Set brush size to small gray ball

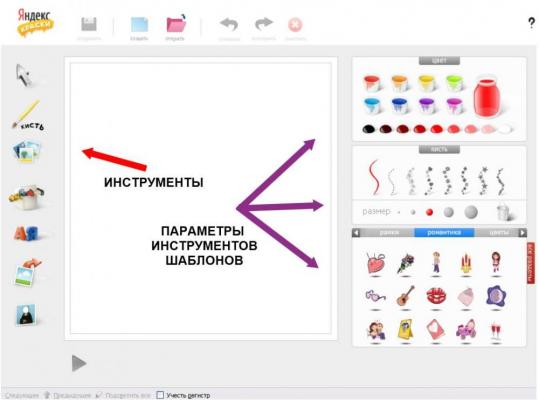413,212
